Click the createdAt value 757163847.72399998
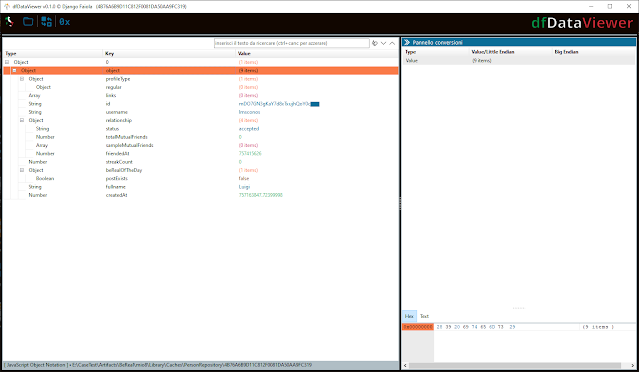This screenshot has width=639, height=372. [260, 195]
